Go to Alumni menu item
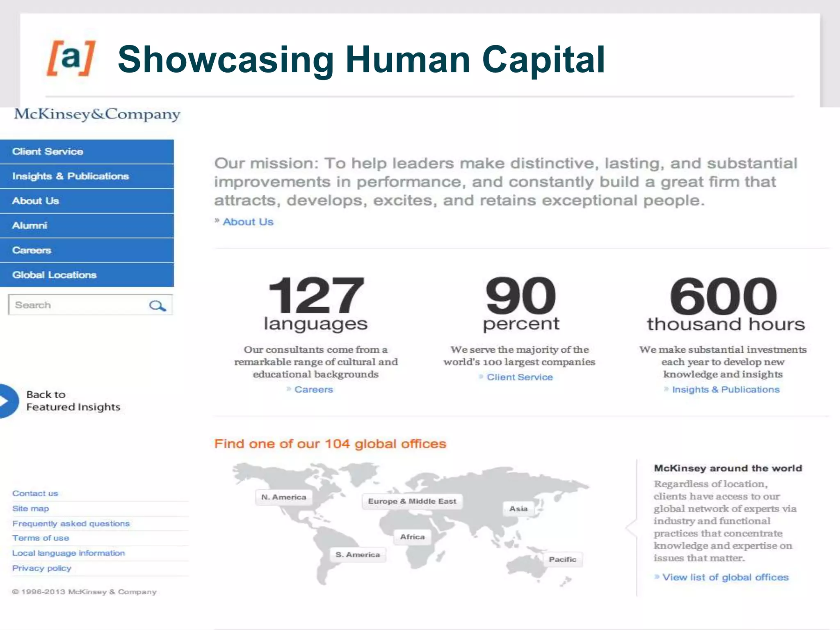Viewport: 840px width, 630px height. [87, 226]
